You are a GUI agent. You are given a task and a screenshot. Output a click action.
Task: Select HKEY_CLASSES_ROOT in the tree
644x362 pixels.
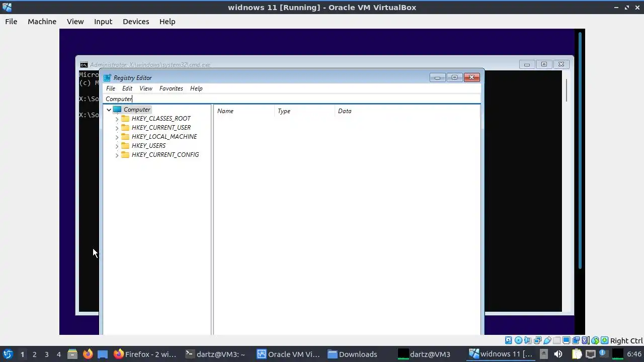point(161,119)
